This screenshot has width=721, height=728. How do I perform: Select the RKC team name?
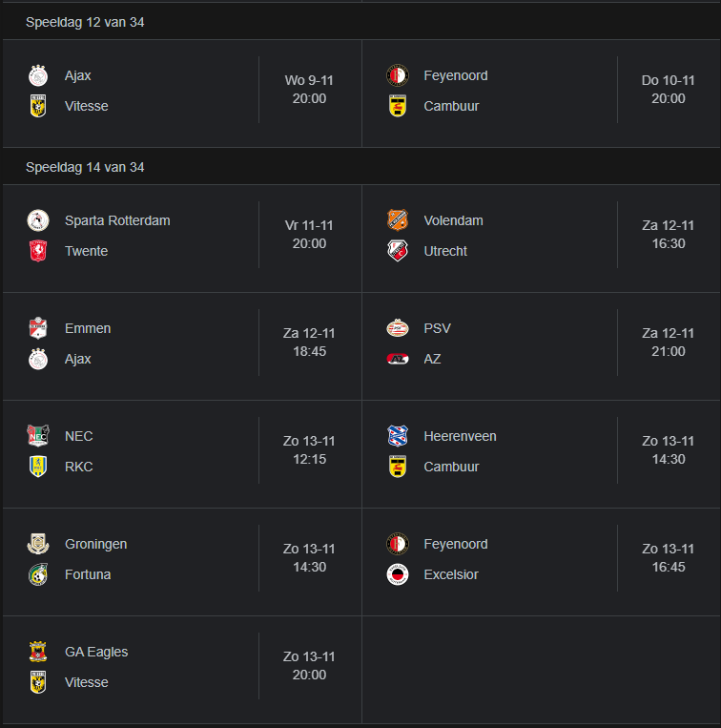79,467
